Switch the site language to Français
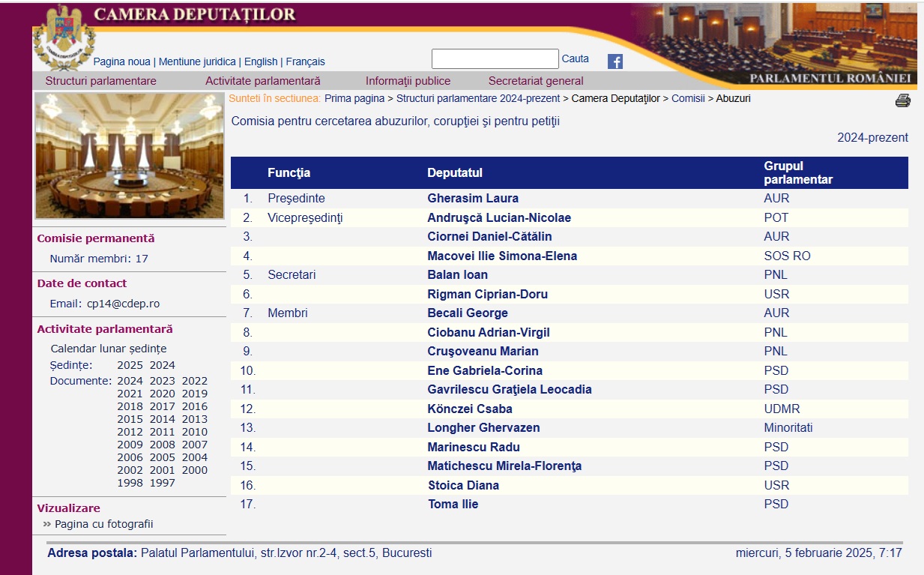The height and width of the screenshot is (575, 924). 305,61
